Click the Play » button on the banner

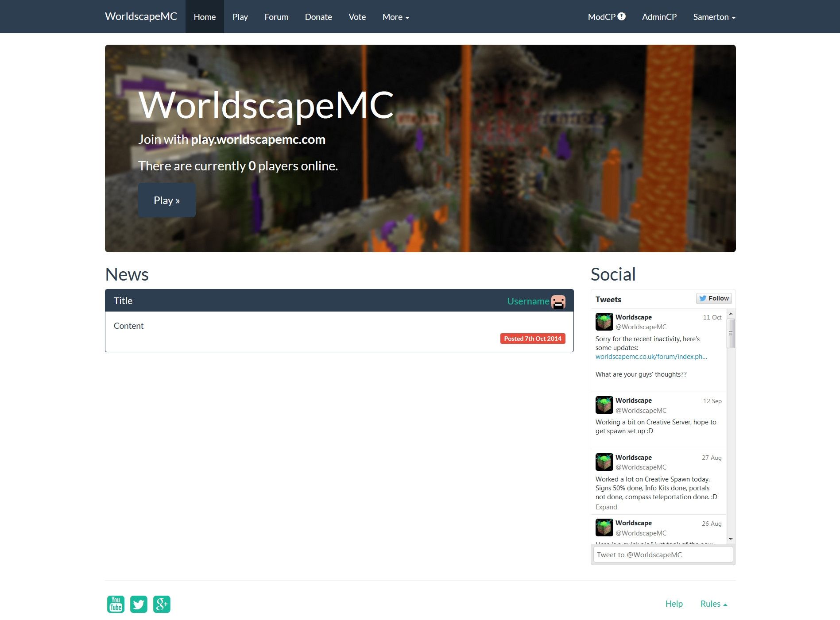pyautogui.click(x=166, y=200)
